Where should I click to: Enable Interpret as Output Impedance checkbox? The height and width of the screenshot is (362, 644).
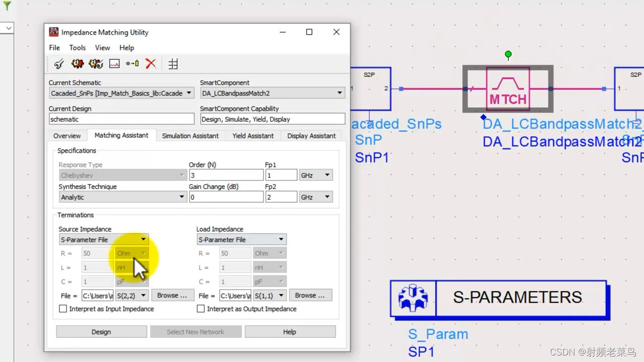201,309
